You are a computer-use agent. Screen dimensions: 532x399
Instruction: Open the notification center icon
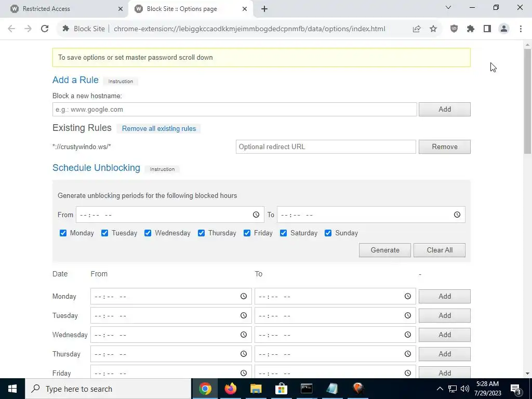516,389
